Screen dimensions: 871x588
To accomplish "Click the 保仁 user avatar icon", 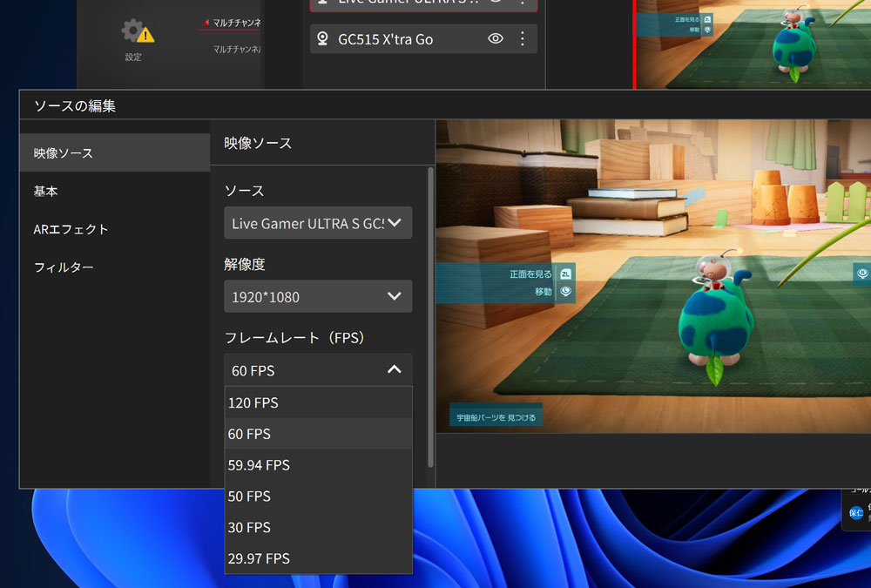I will click(856, 512).
